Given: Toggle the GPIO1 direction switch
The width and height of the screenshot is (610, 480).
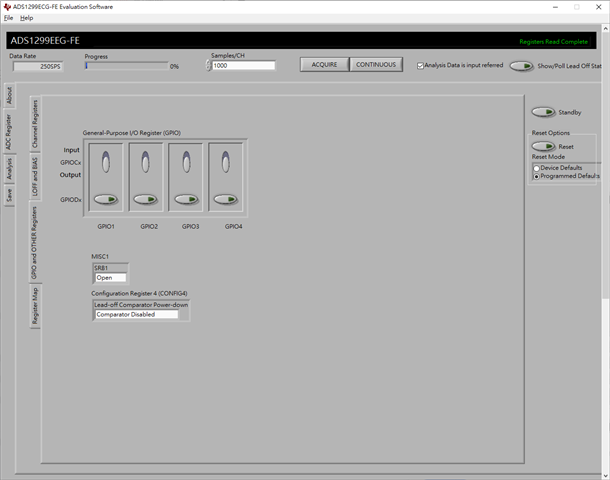Looking at the screenshot, I should coord(106,162).
